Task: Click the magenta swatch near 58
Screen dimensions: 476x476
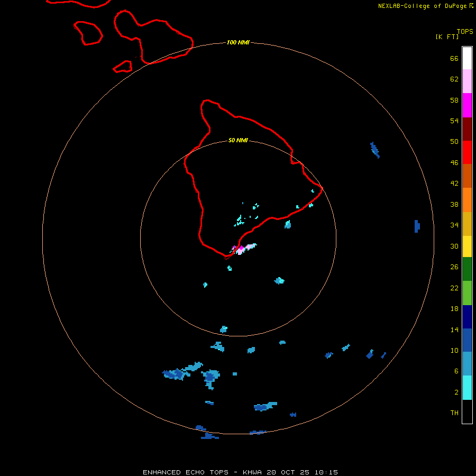Action: (467, 105)
